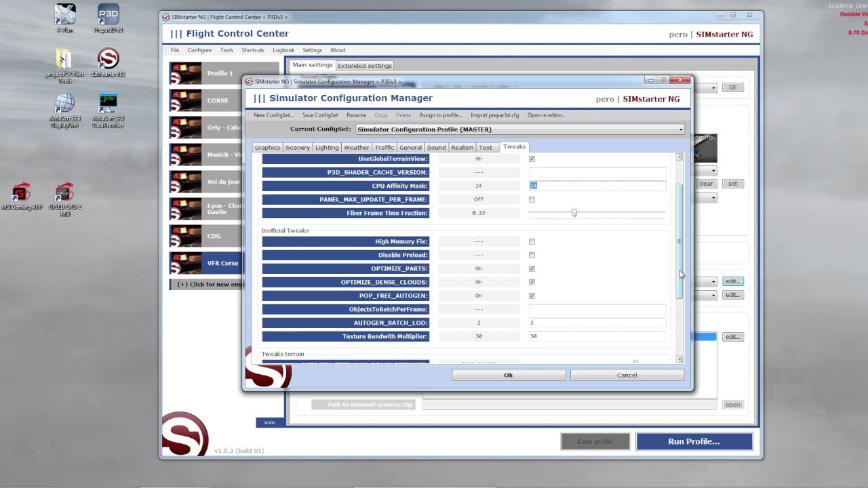Click the Texture Bandwith Multiplier input field

coord(597,336)
